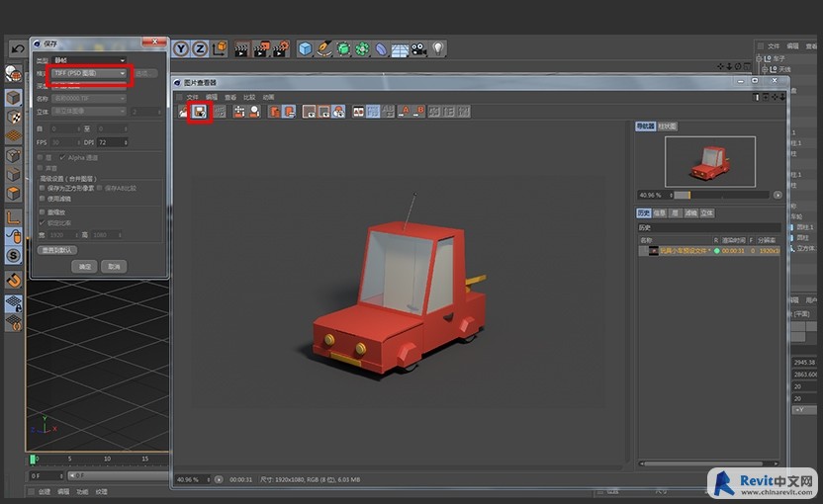Open the green Array modeling icon
823x504 pixels.
362,48
